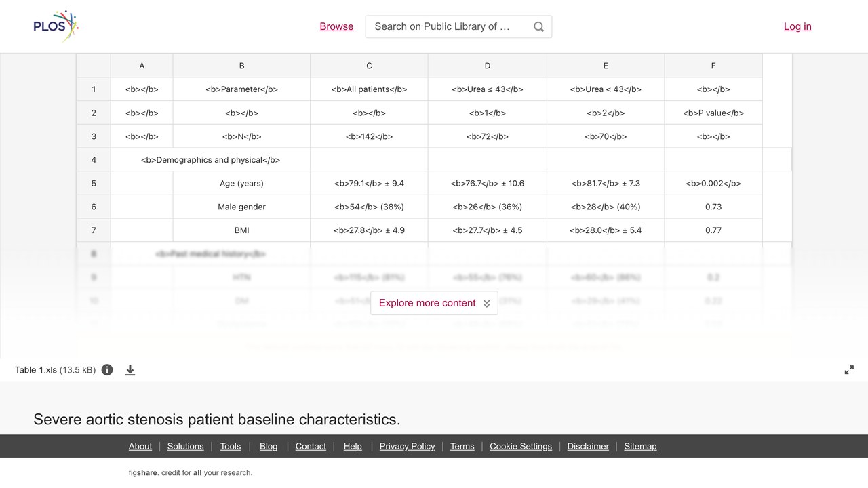Screen dimensions: 868x488
Task: Download Table 1.xls with the download icon
Action: 130,370
